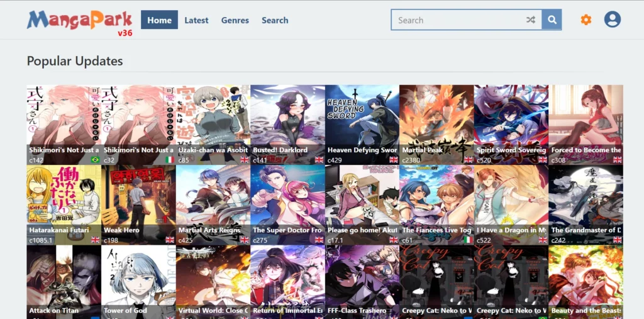Open chapter c308 of Forced to Become
Viewport: 644px width, 319px height.
point(558,160)
